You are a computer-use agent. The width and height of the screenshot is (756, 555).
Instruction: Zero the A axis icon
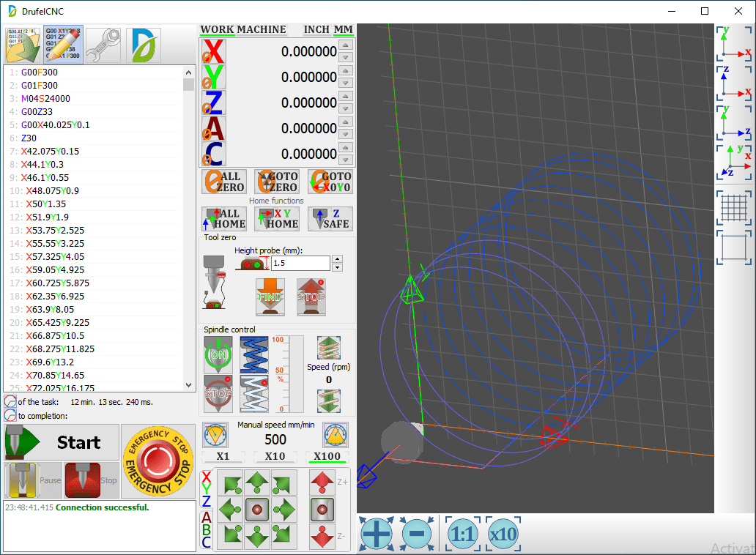tap(213, 128)
